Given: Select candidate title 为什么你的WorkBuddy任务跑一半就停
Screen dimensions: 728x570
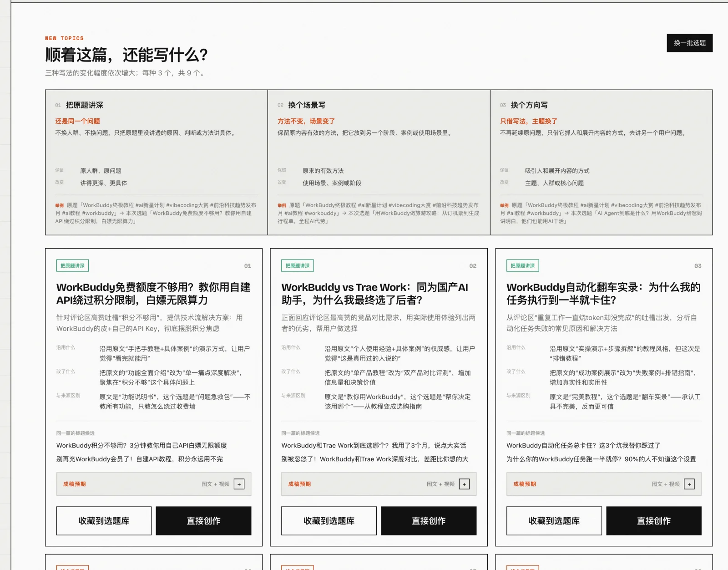Looking at the screenshot, I should pos(601,459).
